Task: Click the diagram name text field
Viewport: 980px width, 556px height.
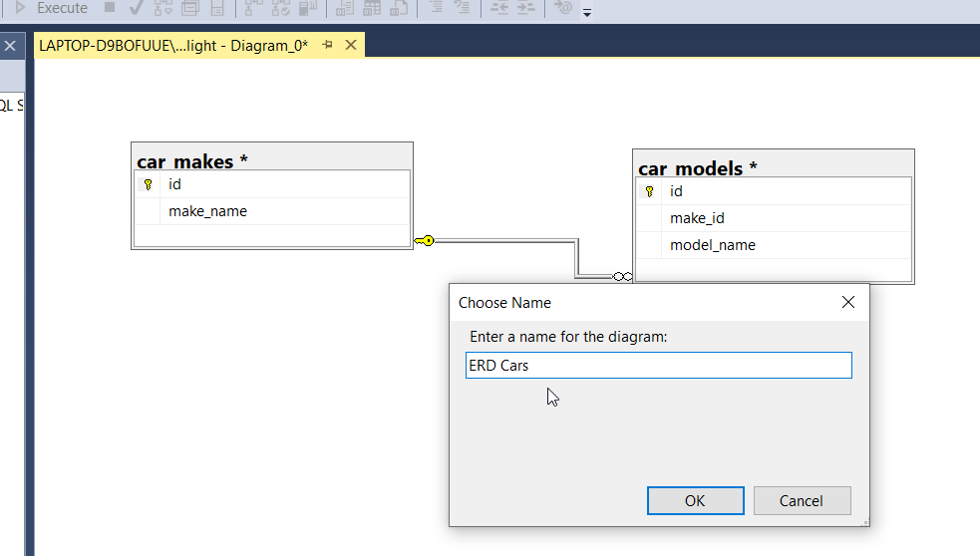Action: tap(658, 366)
